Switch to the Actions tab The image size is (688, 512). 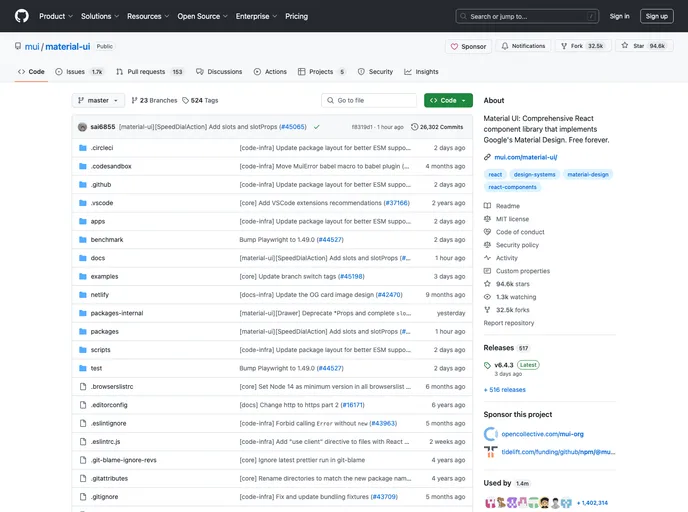[270, 72]
